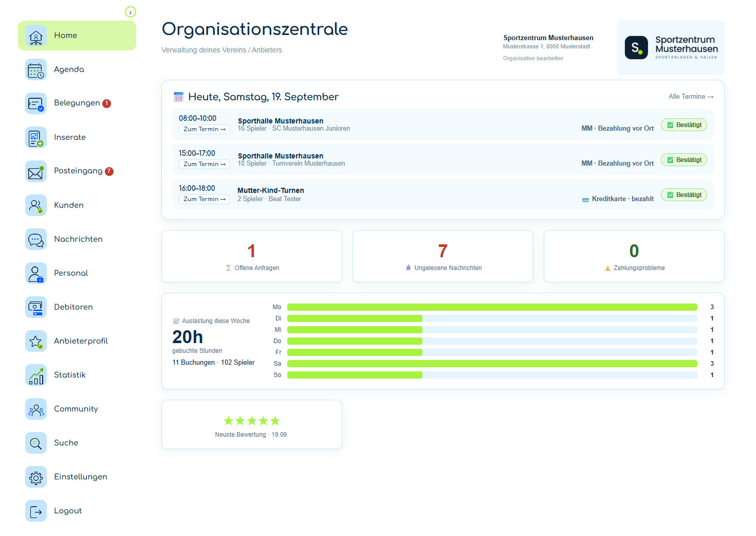Click Bestätigt badge of Turnverein Musterhausen
Viewport: 756px width, 536px height.
point(684,160)
